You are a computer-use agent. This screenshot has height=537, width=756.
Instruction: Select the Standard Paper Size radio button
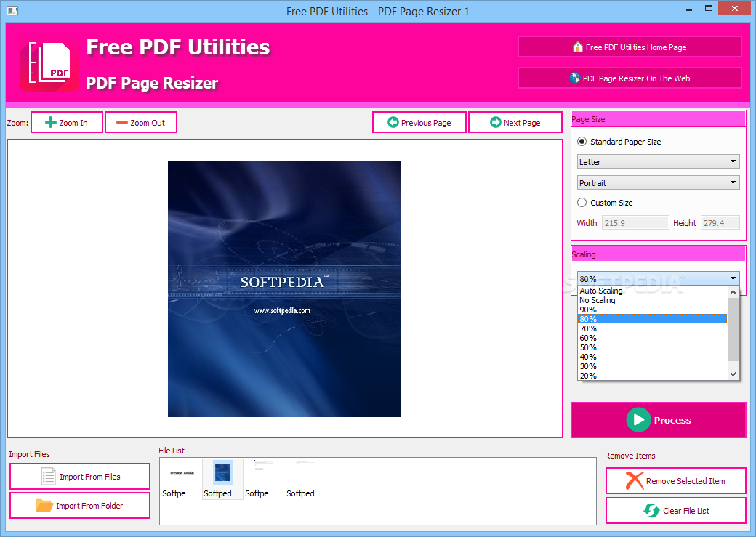582,141
